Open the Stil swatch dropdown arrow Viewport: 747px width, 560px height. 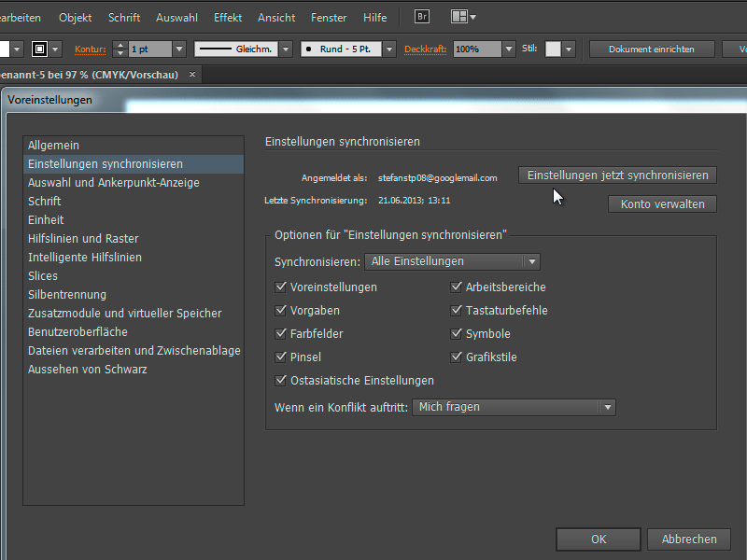click(569, 49)
